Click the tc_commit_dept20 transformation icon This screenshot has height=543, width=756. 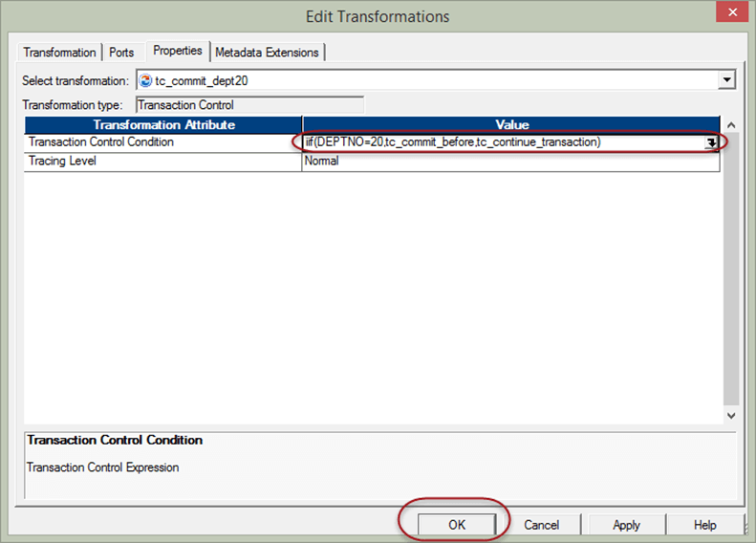(x=146, y=81)
